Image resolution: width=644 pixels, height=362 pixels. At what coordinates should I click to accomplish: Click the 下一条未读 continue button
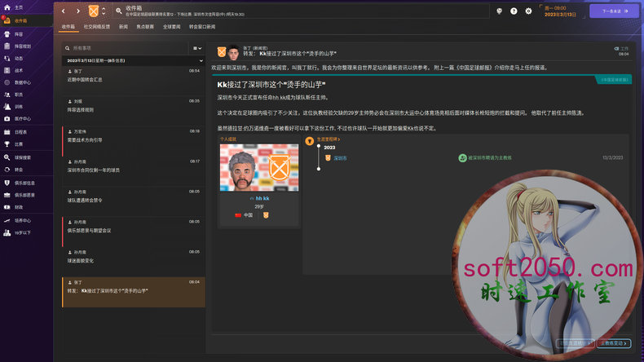click(614, 11)
